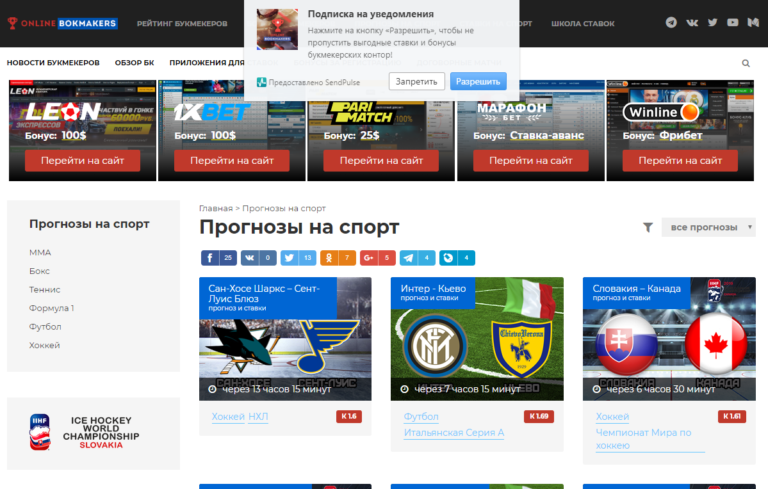Click 'Перейти на сайт' under Winline
This screenshot has width=768, height=489.
pos(680,161)
